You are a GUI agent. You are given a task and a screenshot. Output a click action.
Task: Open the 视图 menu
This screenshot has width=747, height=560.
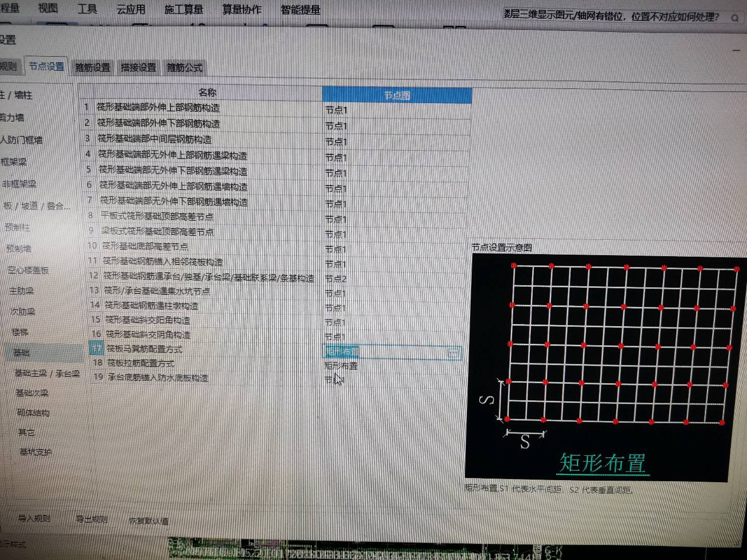coord(48,8)
